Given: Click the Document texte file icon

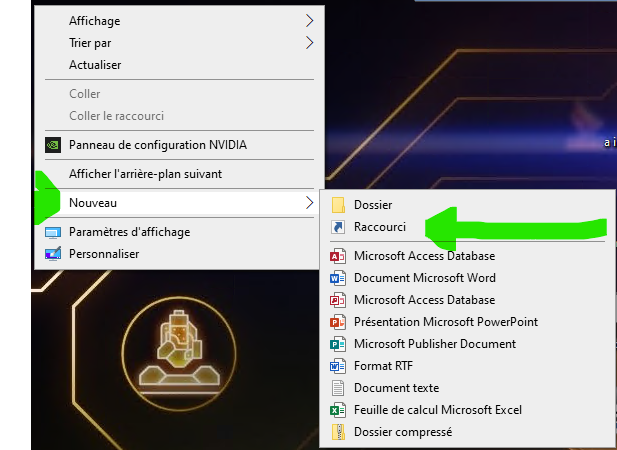Looking at the screenshot, I should [337, 388].
